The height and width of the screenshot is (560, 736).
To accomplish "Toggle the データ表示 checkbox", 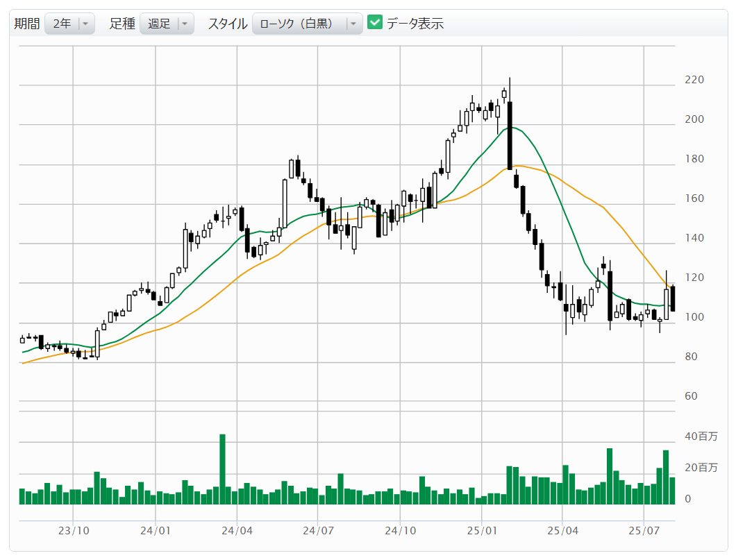I will pos(375,22).
